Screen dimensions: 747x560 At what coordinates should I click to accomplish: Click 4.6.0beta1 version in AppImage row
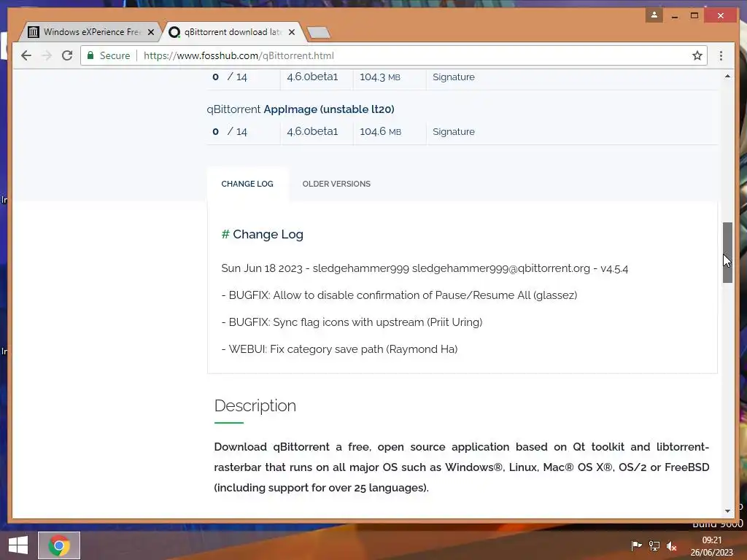[x=312, y=131]
